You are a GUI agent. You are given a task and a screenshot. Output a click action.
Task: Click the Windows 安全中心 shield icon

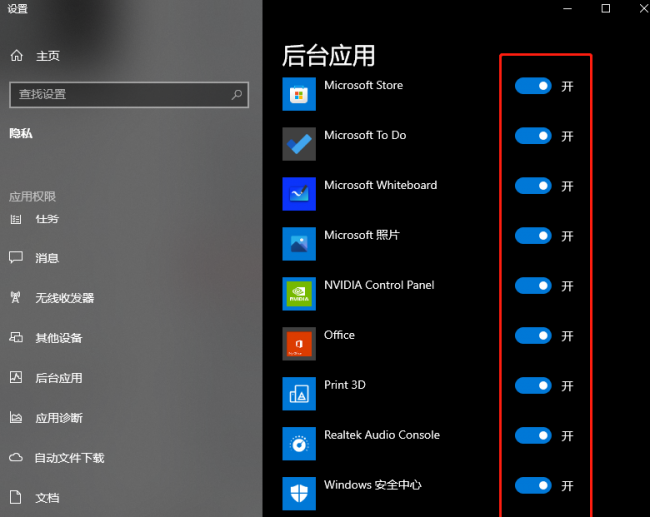point(299,493)
